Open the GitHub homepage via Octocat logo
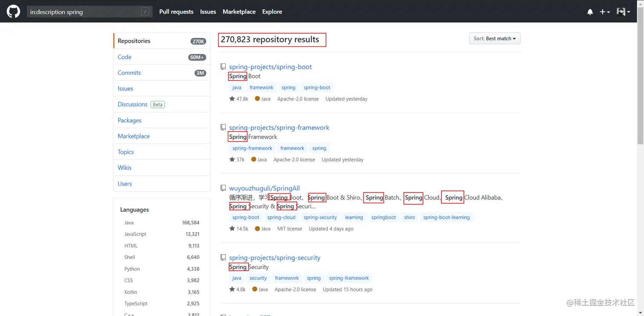The width and height of the screenshot is (644, 316). (13, 11)
